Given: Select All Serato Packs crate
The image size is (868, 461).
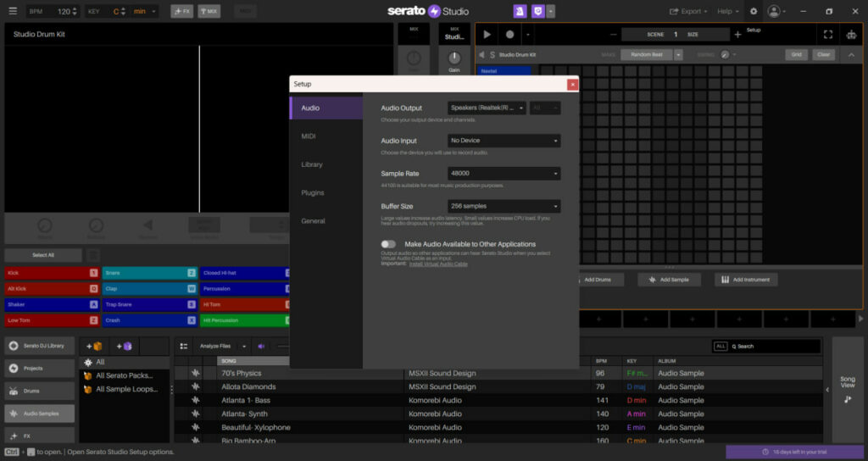Looking at the screenshot, I should [x=124, y=375].
